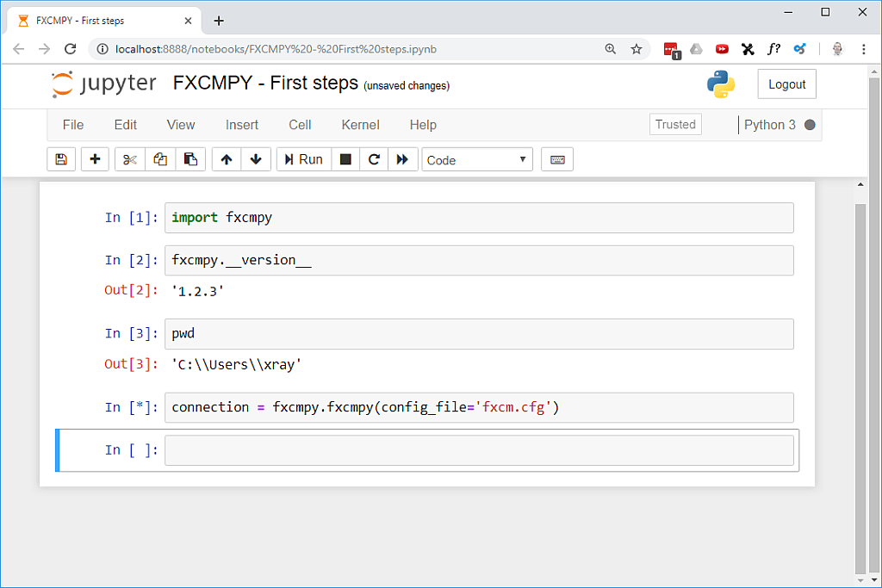Click the pwd code cell
The width and height of the screenshot is (882, 588).
(x=479, y=334)
